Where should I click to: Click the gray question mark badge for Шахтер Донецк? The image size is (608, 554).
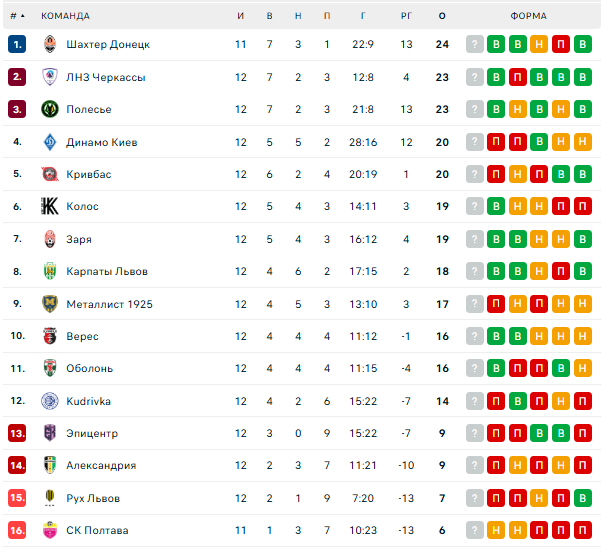474,44
